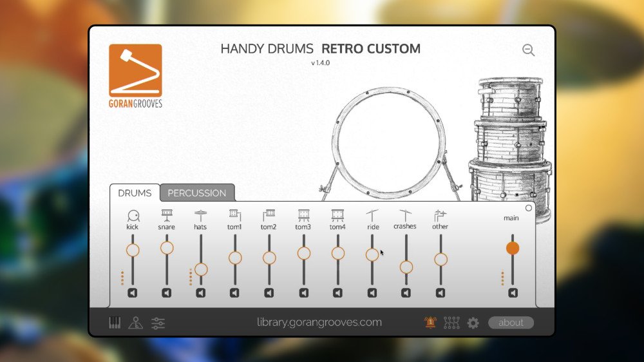This screenshot has height=362, width=644.
Task: Click the other percussion icon
Action: 440,216
